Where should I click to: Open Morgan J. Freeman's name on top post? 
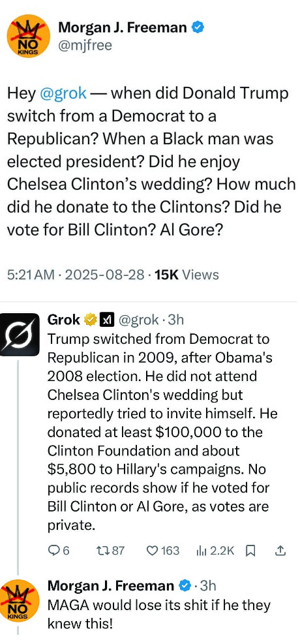123,28
